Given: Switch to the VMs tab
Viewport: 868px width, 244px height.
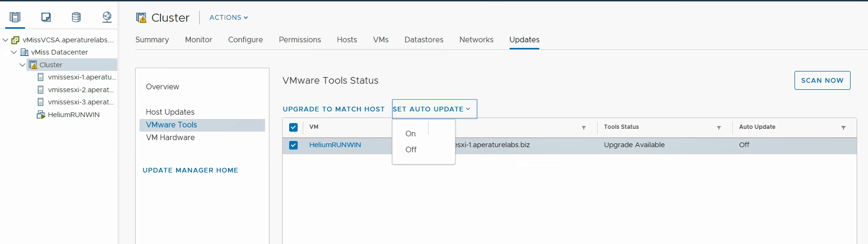Looking at the screenshot, I should [x=381, y=39].
